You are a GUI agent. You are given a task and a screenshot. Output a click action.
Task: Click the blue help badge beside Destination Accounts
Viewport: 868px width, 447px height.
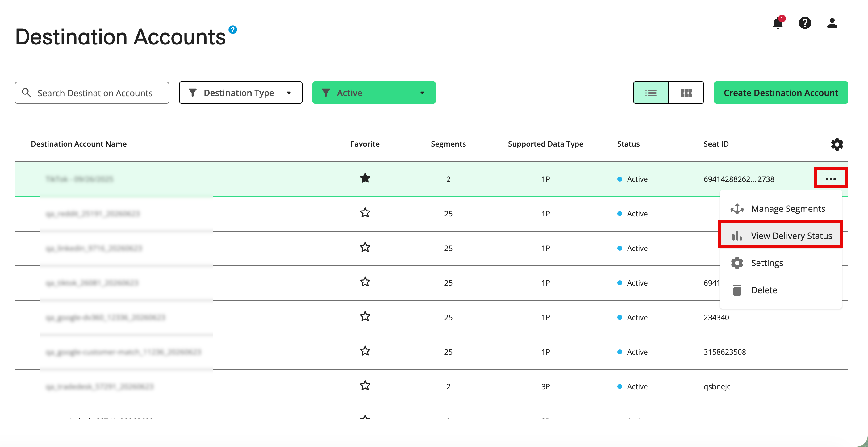click(x=232, y=30)
